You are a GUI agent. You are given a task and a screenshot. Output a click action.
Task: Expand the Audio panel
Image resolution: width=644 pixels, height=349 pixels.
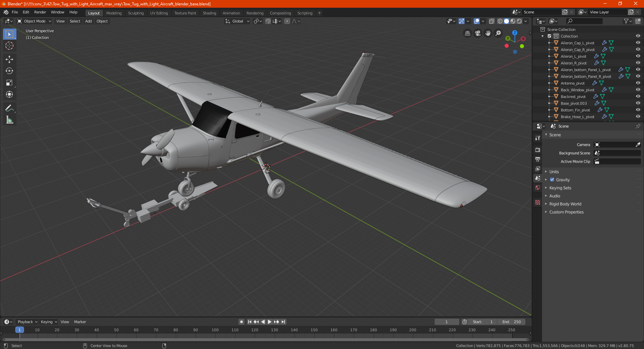coord(554,196)
